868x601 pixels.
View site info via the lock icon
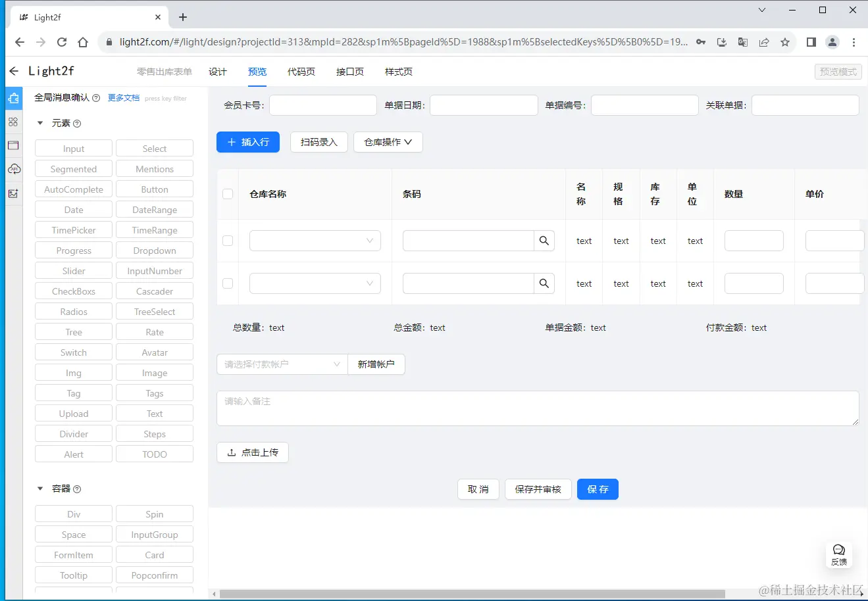pyautogui.click(x=109, y=42)
